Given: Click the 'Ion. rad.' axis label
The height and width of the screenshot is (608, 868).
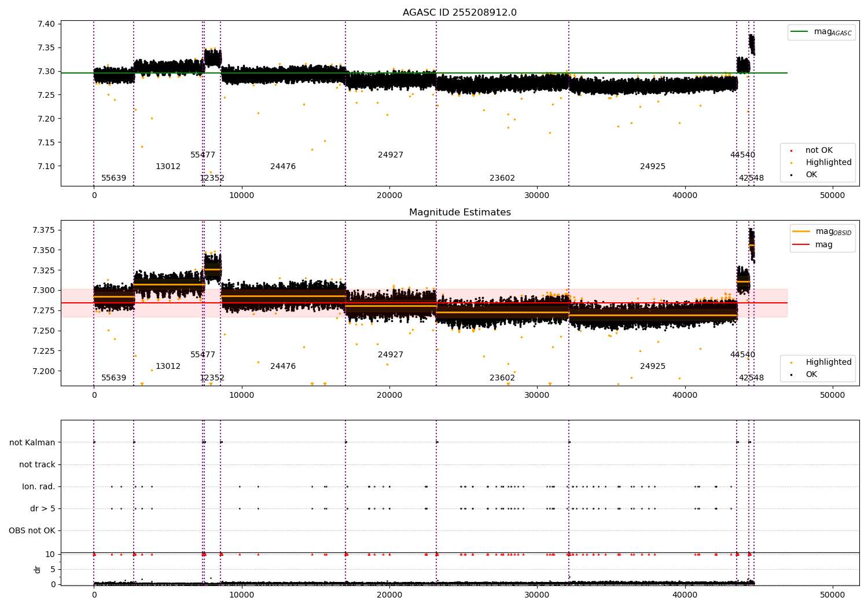Looking at the screenshot, I should click(39, 486).
